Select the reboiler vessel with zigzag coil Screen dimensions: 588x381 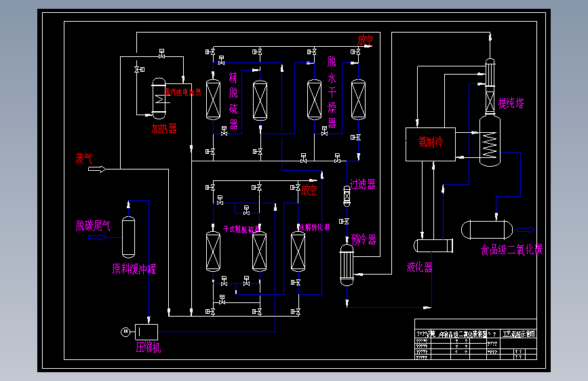490,142
